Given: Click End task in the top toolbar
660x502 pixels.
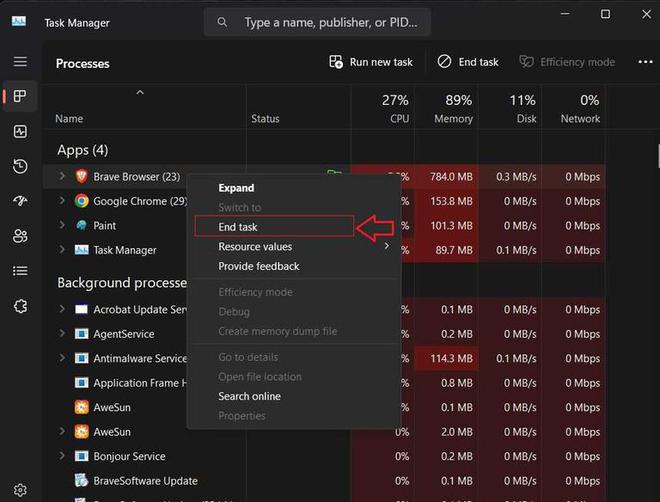Looking at the screenshot, I should click(x=468, y=62).
